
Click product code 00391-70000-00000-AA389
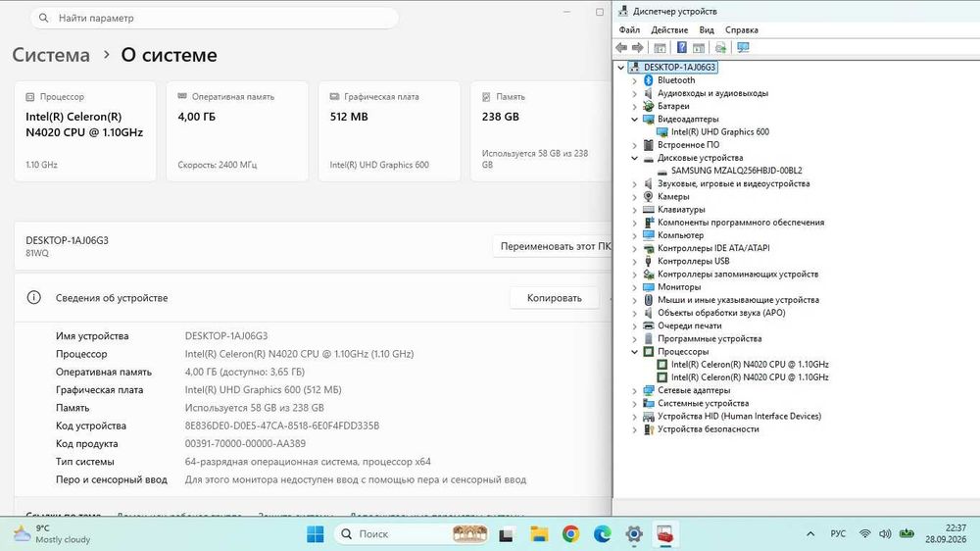(x=245, y=443)
